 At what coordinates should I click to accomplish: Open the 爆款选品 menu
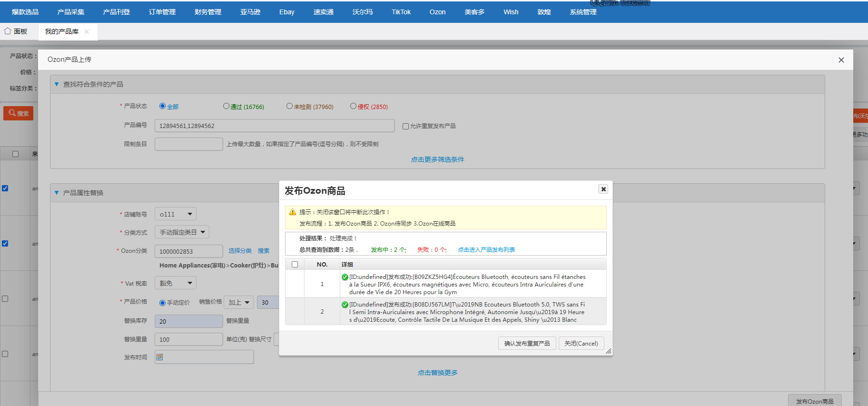[x=25, y=12]
